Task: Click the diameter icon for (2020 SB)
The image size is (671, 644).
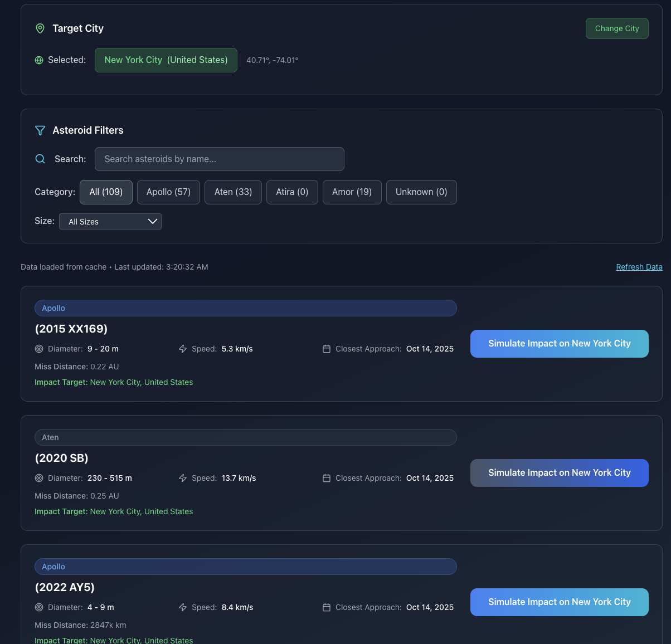Action: click(x=39, y=478)
